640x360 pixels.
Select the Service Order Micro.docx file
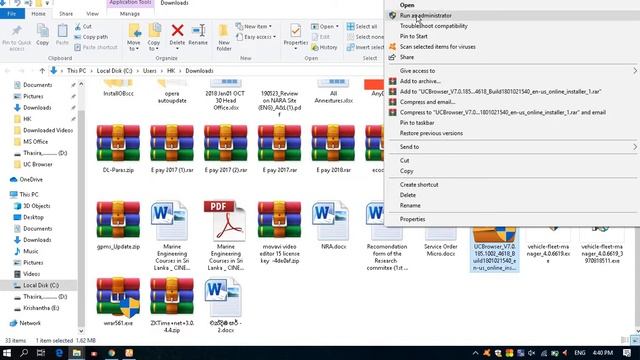[x=440, y=241]
